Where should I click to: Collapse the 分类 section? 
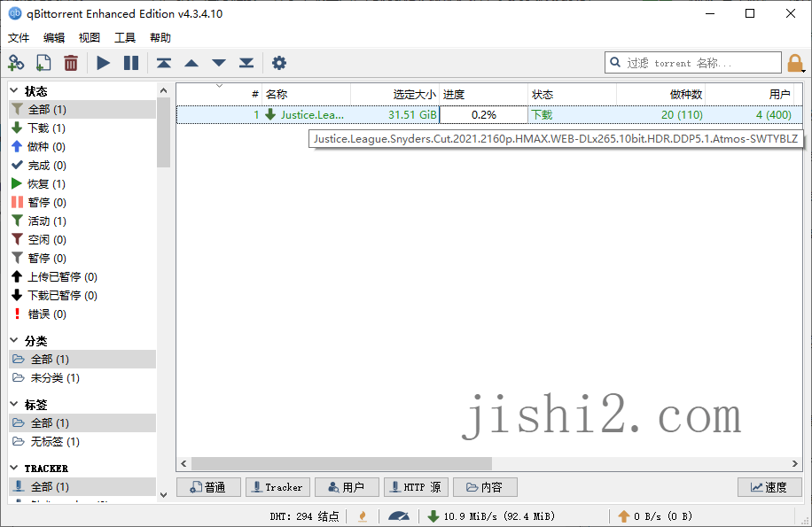[14, 341]
